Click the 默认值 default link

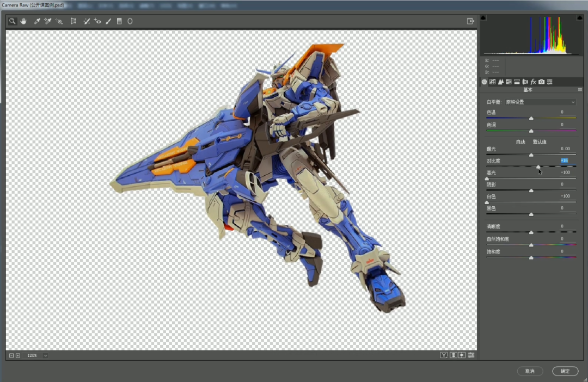540,141
